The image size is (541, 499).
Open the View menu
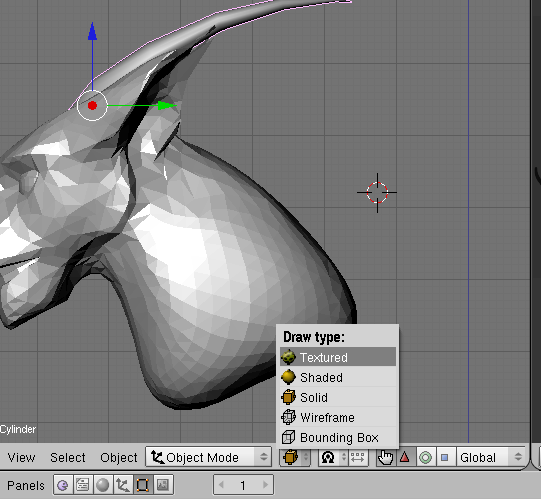click(21, 458)
